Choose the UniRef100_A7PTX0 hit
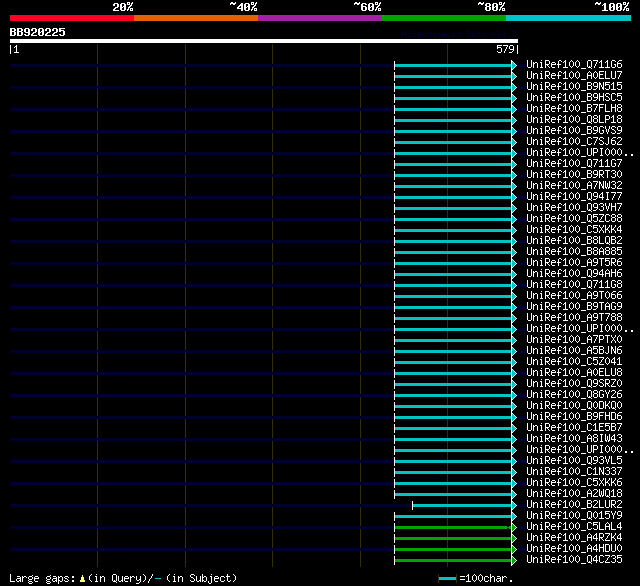Viewport: 640px width, 586px height. click(x=574, y=340)
